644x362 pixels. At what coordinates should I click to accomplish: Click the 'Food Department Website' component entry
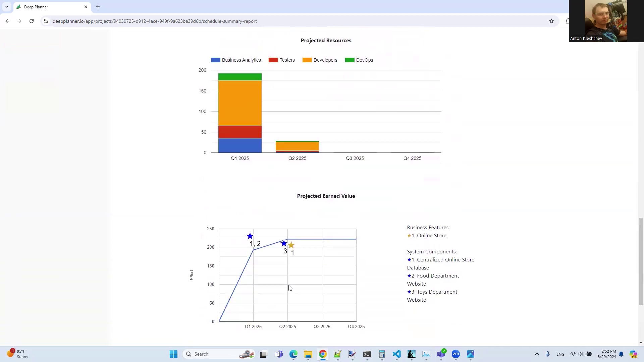click(433, 280)
